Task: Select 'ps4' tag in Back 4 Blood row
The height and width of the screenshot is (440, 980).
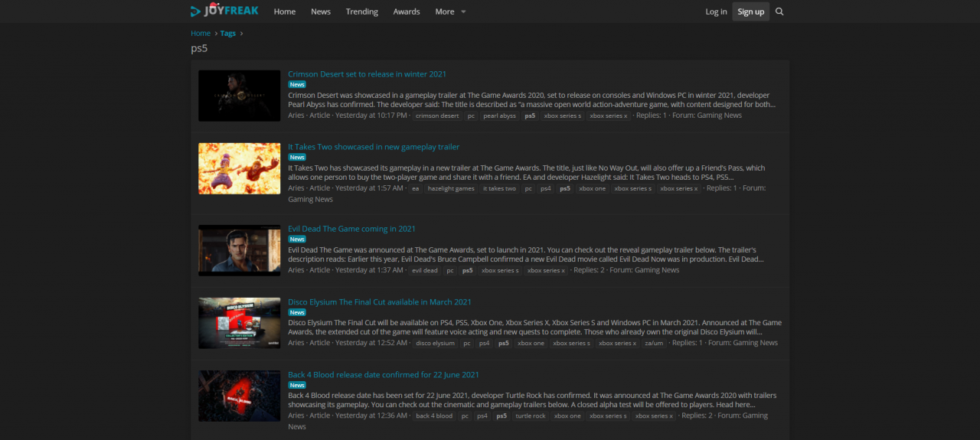Action: point(482,416)
